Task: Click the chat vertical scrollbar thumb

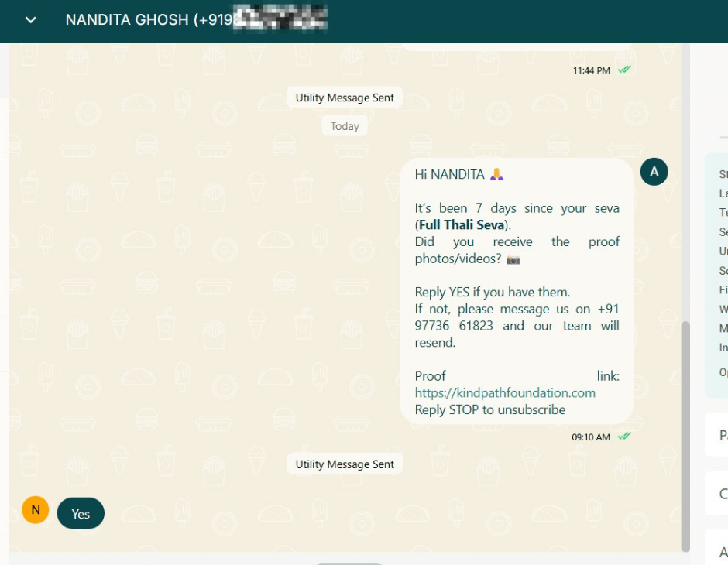Action: point(685,433)
